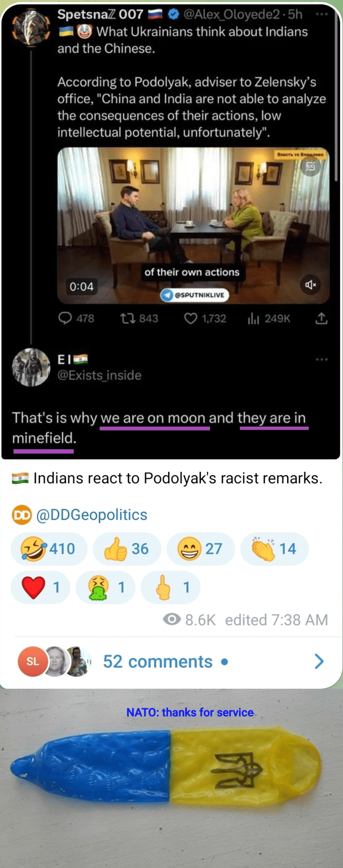Viewport: 343px width, 868px height.
Task: Open the @DDGeopolitics channel link
Action: 91,515
